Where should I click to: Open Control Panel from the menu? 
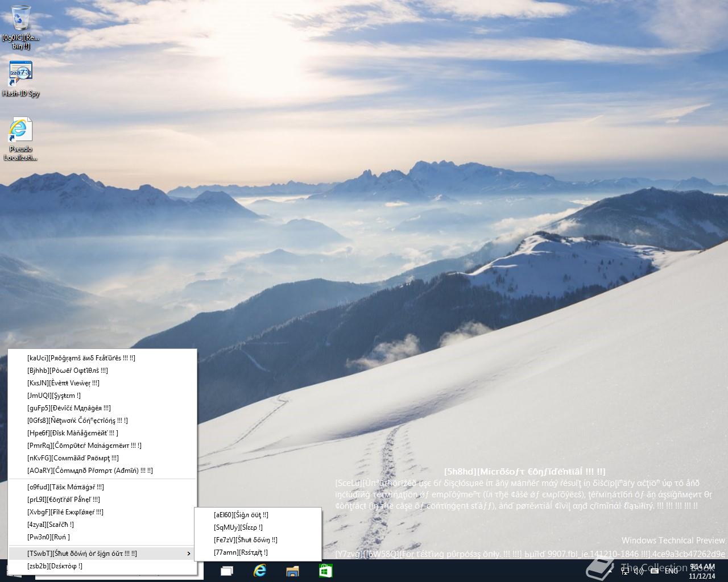(102, 500)
